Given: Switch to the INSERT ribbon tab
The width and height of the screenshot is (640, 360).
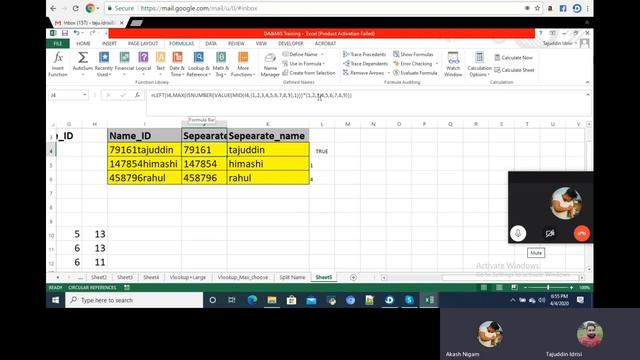Looking at the screenshot, I should [109, 44].
